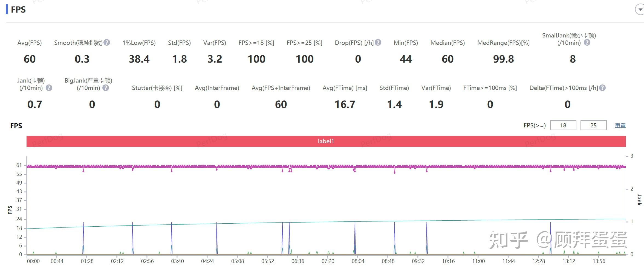
Task: Click the FPS section title
Action: [x=18, y=10]
